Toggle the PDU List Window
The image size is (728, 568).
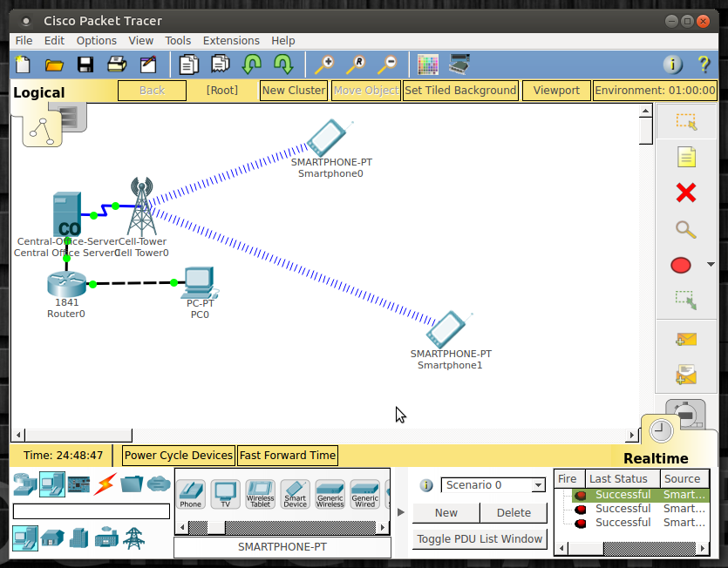[x=479, y=539]
